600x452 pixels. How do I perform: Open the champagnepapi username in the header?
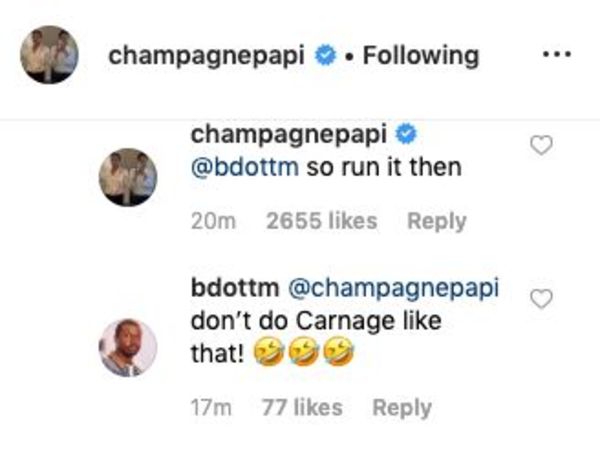coord(207,56)
